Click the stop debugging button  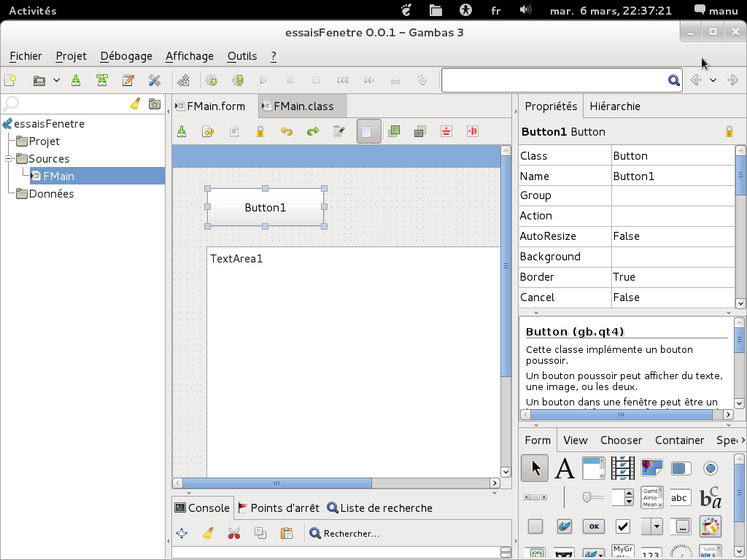pyautogui.click(x=316, y=80)
